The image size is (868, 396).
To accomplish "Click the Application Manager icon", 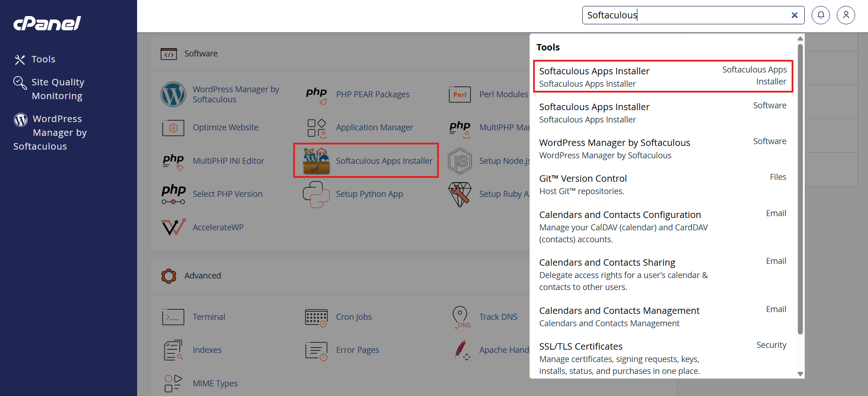I will point(316,128).
